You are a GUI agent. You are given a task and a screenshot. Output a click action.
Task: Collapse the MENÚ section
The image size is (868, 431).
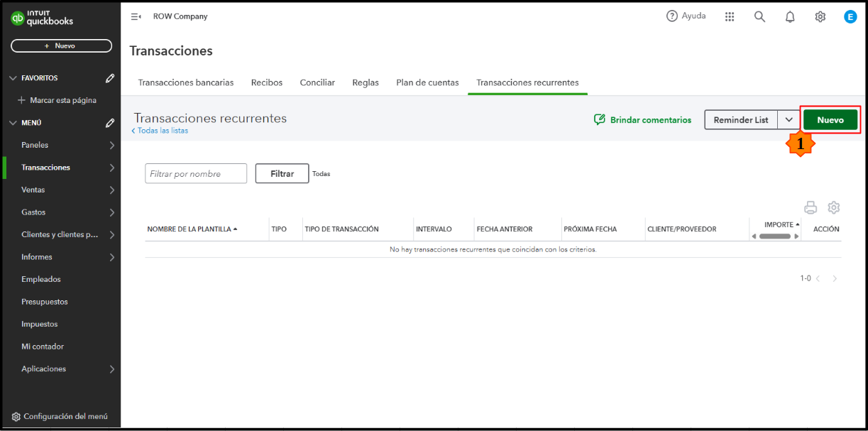pos(12,123)
